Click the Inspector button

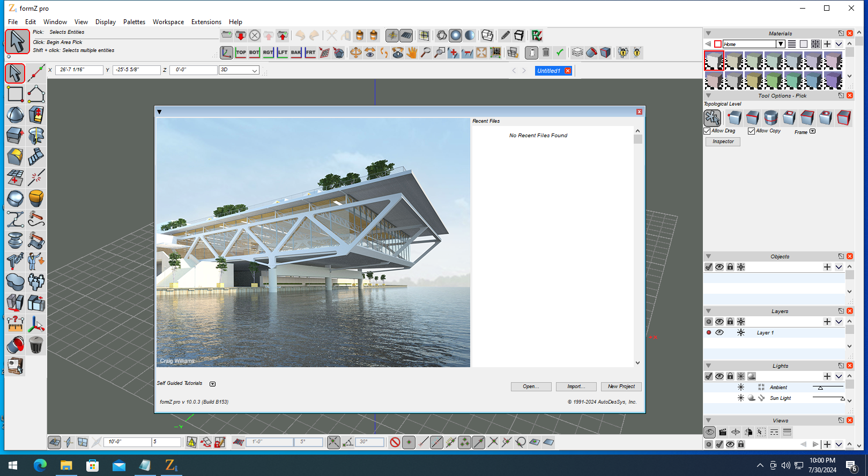click(723, 142)
